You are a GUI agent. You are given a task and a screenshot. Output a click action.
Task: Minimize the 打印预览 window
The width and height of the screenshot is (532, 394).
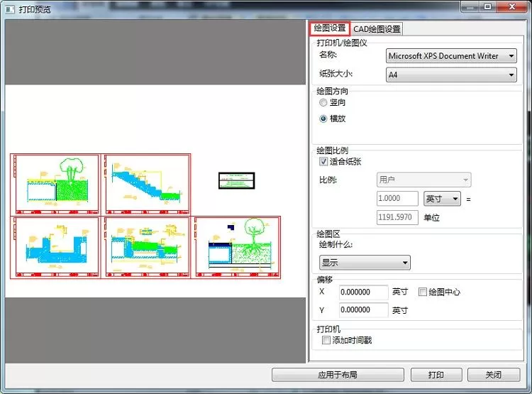click(x=470, y=6)
